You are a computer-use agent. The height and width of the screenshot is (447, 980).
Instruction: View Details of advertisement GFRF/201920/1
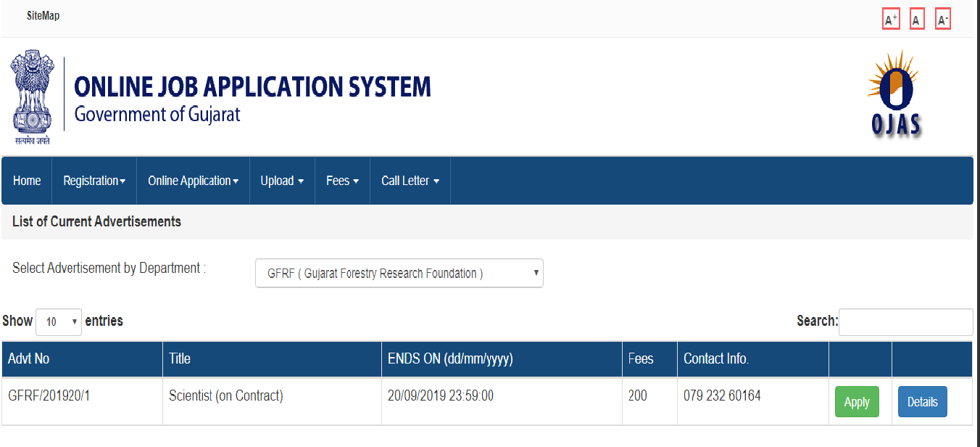click(x=922, y=401)
